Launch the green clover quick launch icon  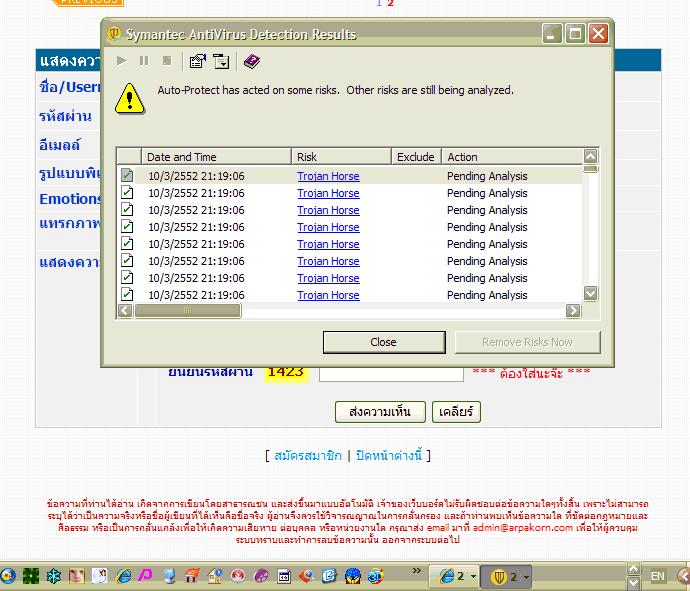click(31, 576)
